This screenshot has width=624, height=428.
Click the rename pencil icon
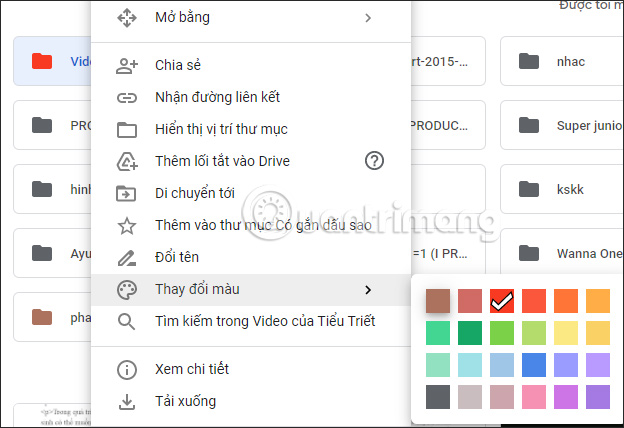(x=127, y=258)
